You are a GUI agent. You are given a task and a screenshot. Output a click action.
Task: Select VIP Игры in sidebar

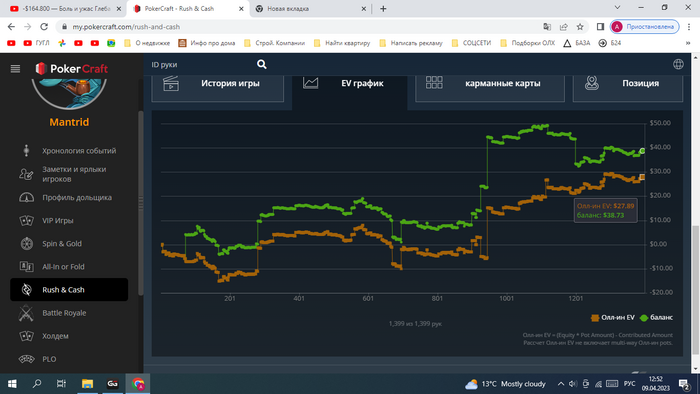click(69, 220)
